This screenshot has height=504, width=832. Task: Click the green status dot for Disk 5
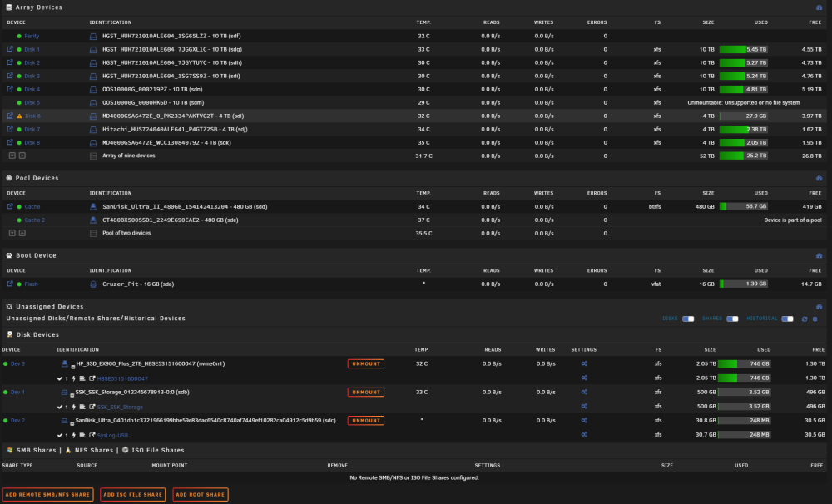20,102
